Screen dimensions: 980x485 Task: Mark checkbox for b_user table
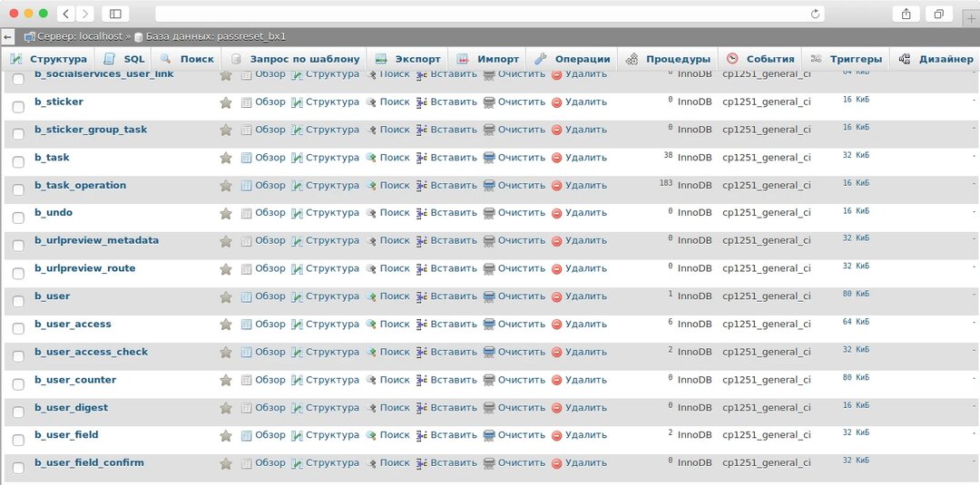click(x=19, y=301)
